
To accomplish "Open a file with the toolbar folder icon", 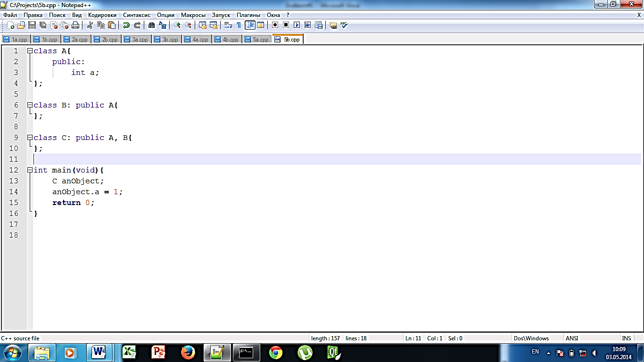I will point(21,25).
